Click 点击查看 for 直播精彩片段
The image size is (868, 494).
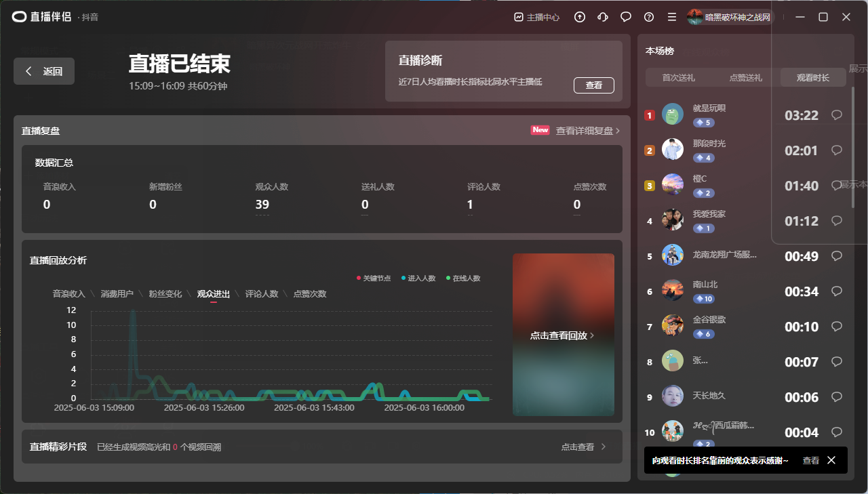click(583, 447)
